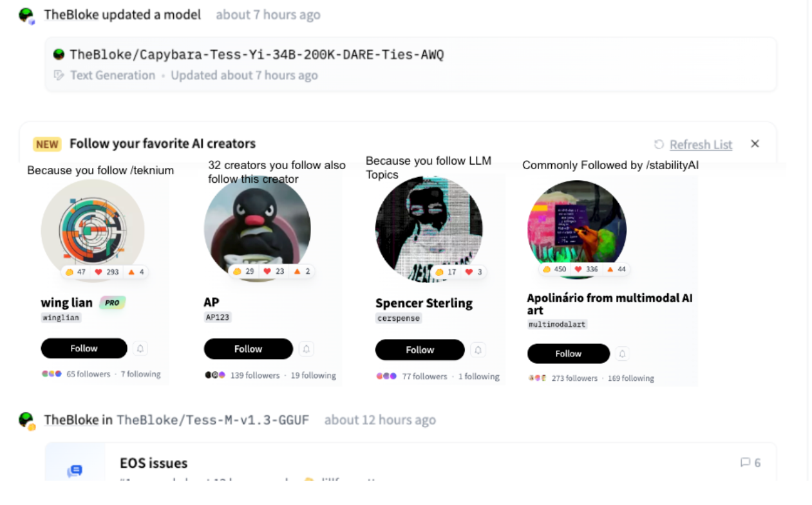
Task: Toggle notification bell for AP creator
Action: 307,349
